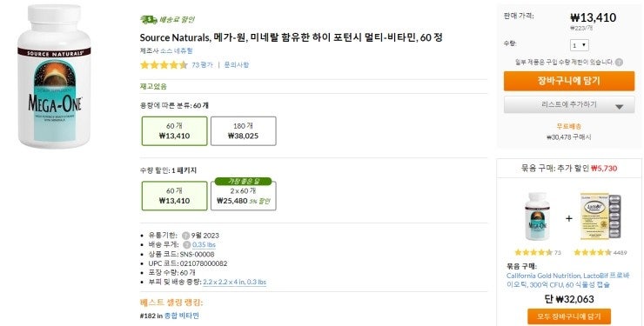The image size is (644, 326).
Task: Click the 모두 장바구니에 담기 bundle button
Action: (569, 316)
